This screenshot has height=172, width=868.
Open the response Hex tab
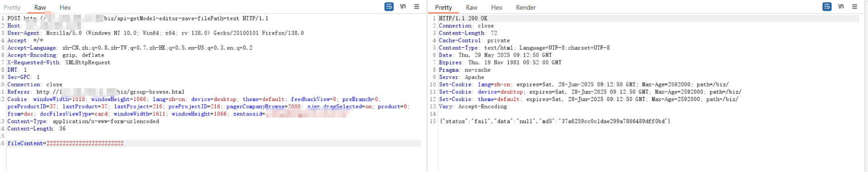(497, 8)
